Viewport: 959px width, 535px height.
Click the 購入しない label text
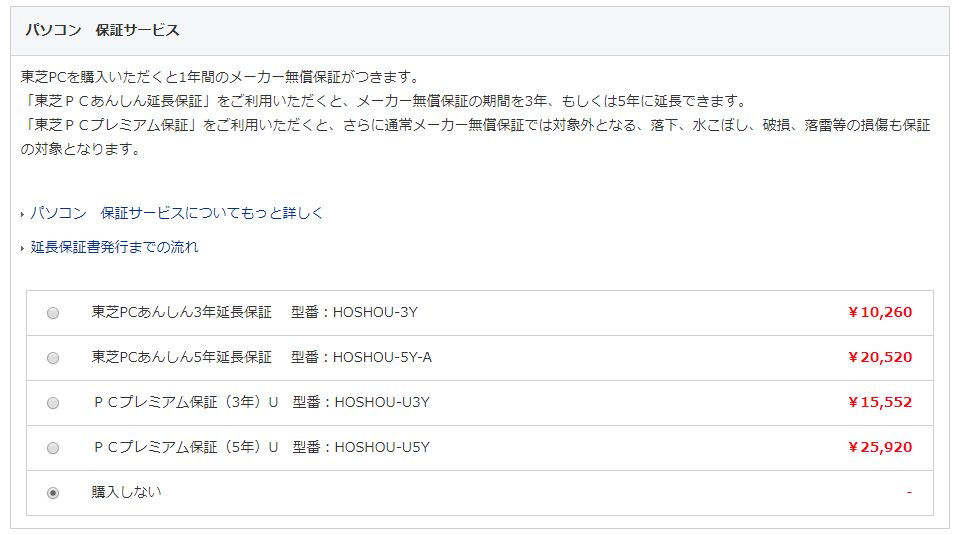pyautogui.click(x=127, y=492)
